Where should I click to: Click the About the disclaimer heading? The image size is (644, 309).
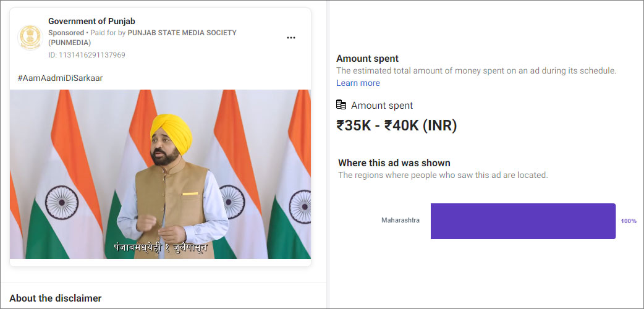click(56, 298)
